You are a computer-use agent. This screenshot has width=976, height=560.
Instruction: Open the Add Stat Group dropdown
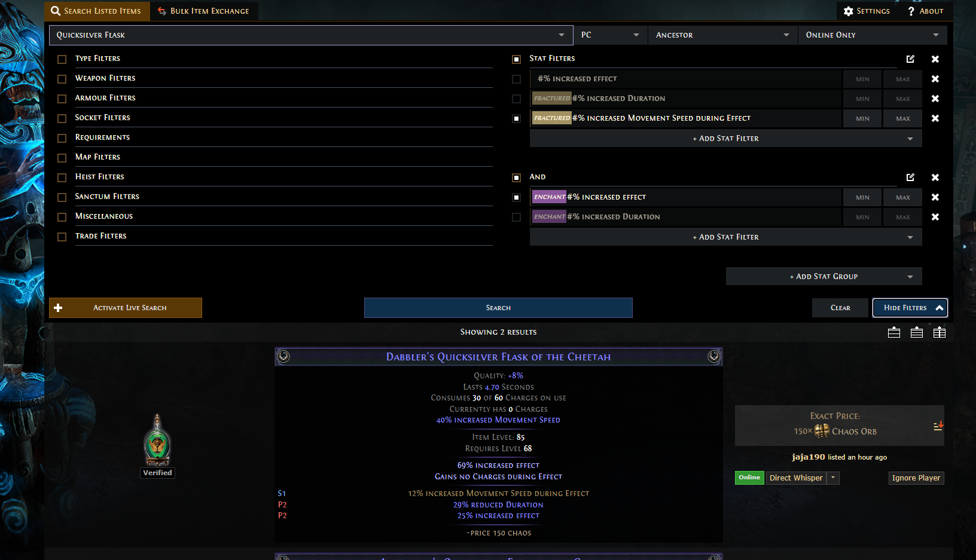click(x=823, y=276)
